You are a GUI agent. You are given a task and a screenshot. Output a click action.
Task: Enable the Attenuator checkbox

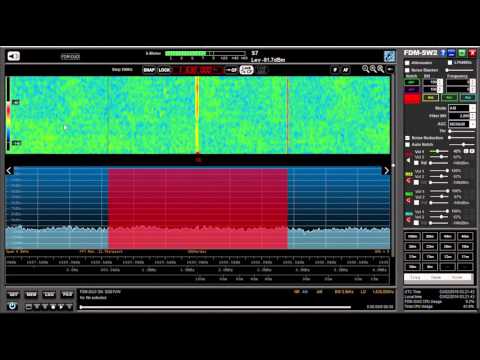pos(407,63)
